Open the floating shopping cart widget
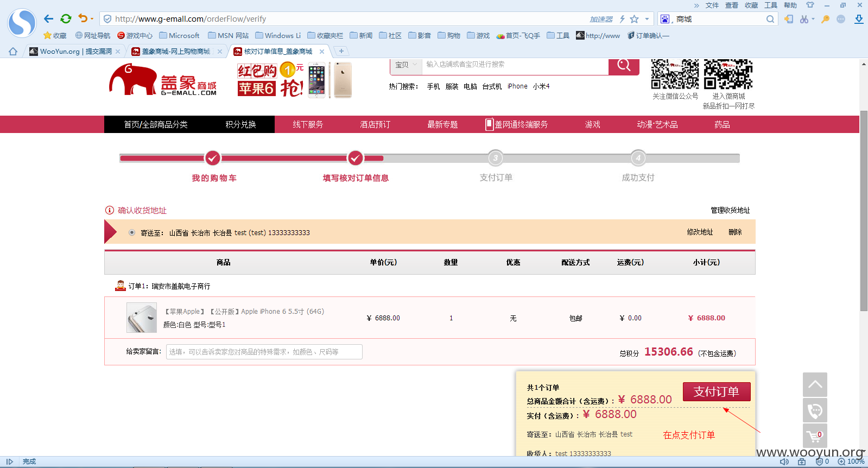Image resolution: width=868 pixels, height=468 pixels. (x=815, y=436)
